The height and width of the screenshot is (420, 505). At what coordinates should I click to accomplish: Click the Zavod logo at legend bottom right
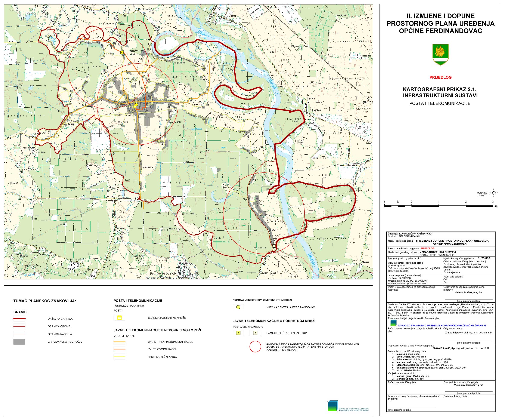click(x=332, y=406)
